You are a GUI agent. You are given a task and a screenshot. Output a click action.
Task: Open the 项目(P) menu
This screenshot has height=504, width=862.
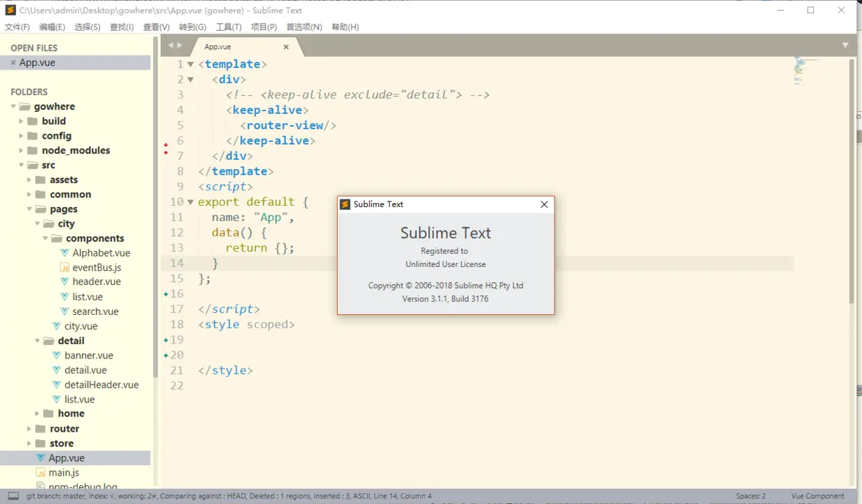tap(264, 27)
